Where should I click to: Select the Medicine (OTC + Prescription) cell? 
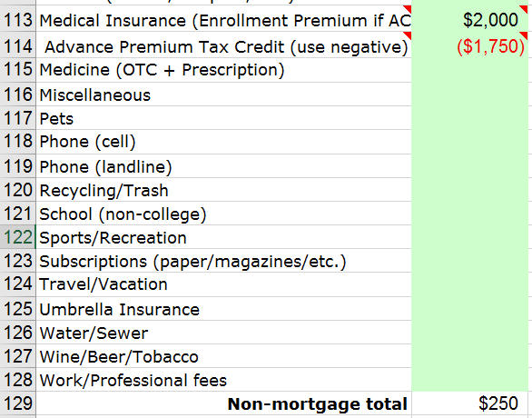pos(223,70)
